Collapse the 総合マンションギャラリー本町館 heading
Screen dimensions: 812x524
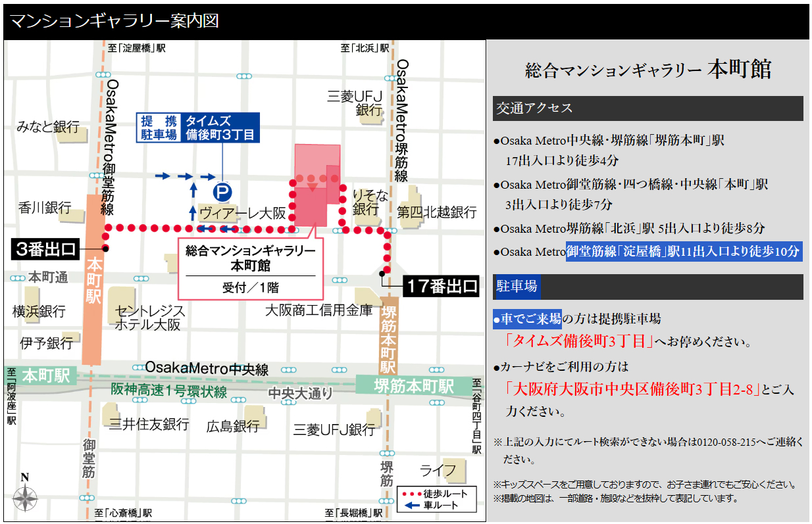(x=647, y=68)
